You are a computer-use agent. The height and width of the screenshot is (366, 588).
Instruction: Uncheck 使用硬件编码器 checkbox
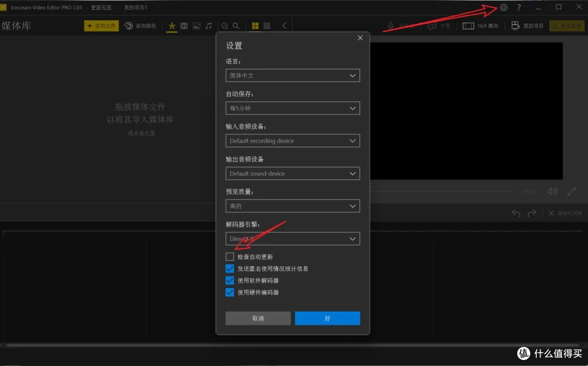click(230, 292)
